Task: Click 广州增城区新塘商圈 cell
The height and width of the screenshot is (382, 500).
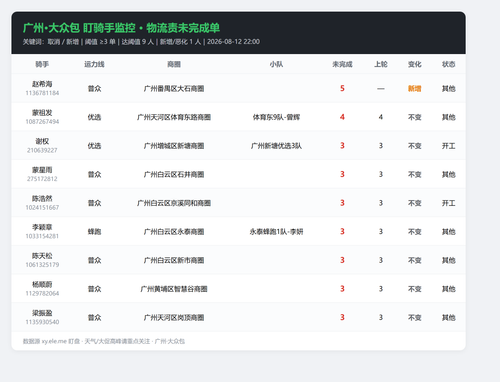Action: pyautogui.click(x=174, y=146)
